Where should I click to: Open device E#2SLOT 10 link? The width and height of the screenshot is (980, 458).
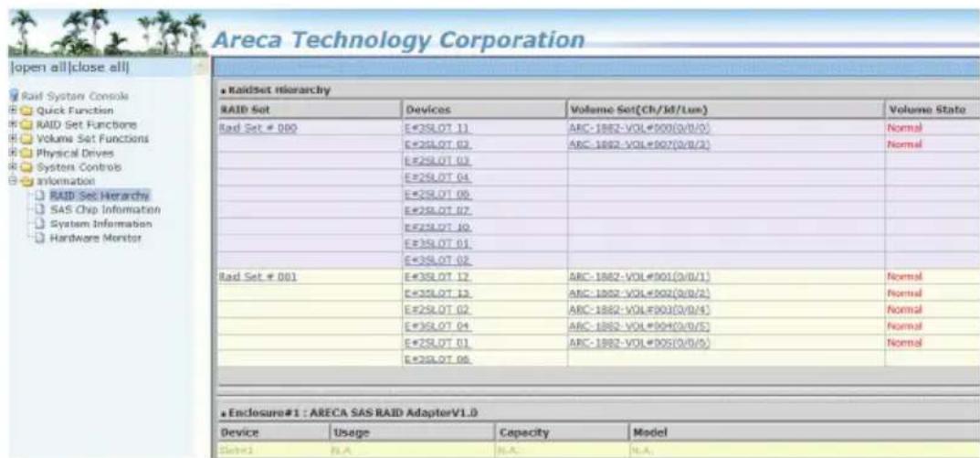[437, 228]
